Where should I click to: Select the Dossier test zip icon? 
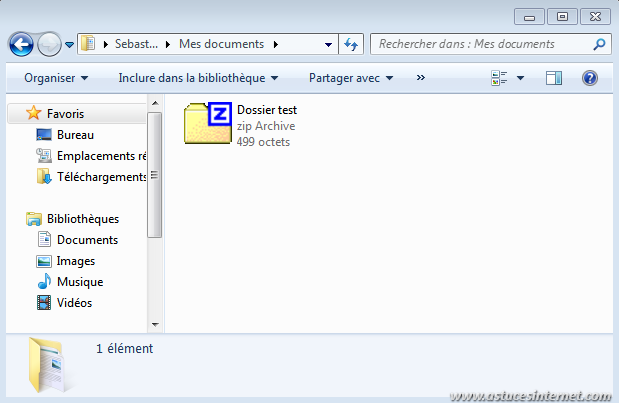click(208, 123)
